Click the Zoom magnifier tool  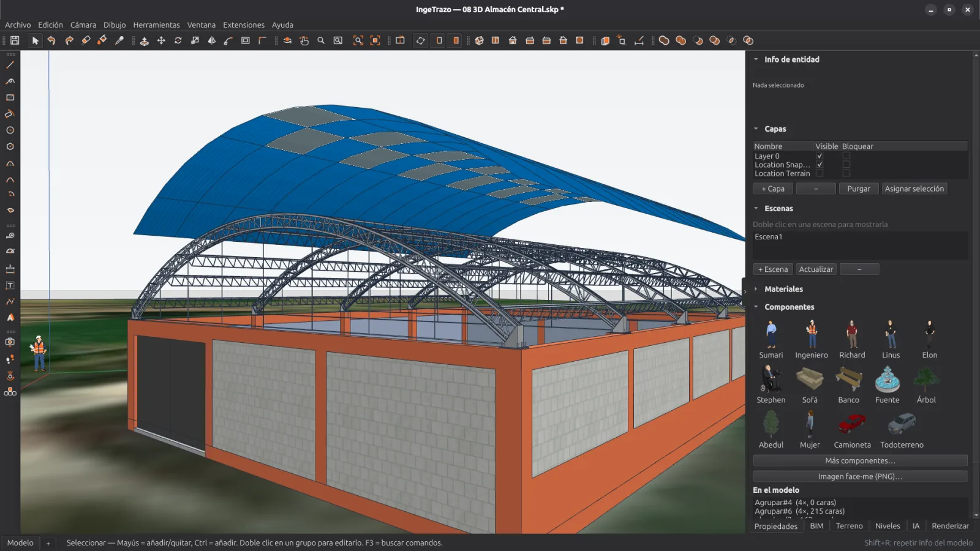pos(321,40)
